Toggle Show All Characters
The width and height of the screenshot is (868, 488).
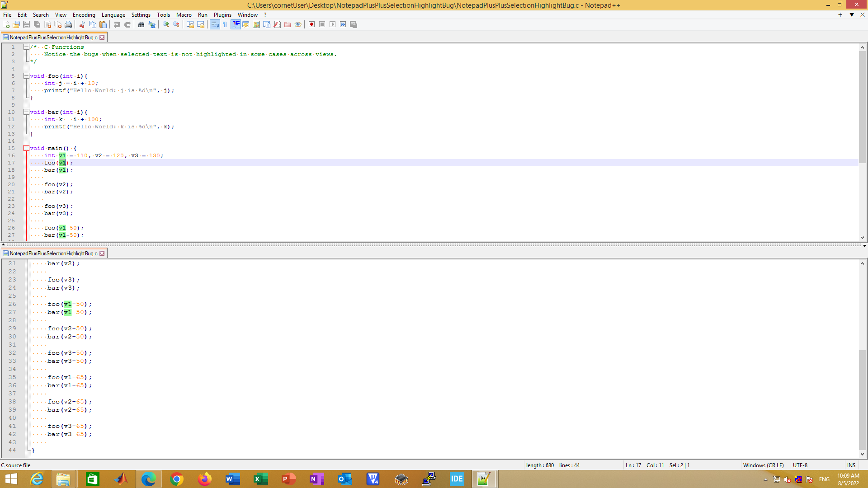225,24
